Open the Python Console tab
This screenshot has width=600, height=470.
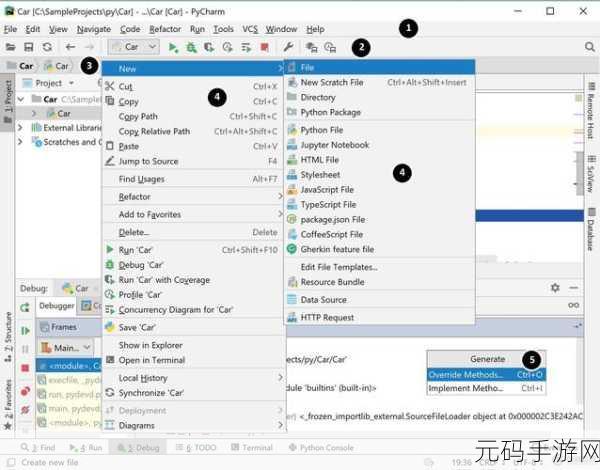point(321,447)
